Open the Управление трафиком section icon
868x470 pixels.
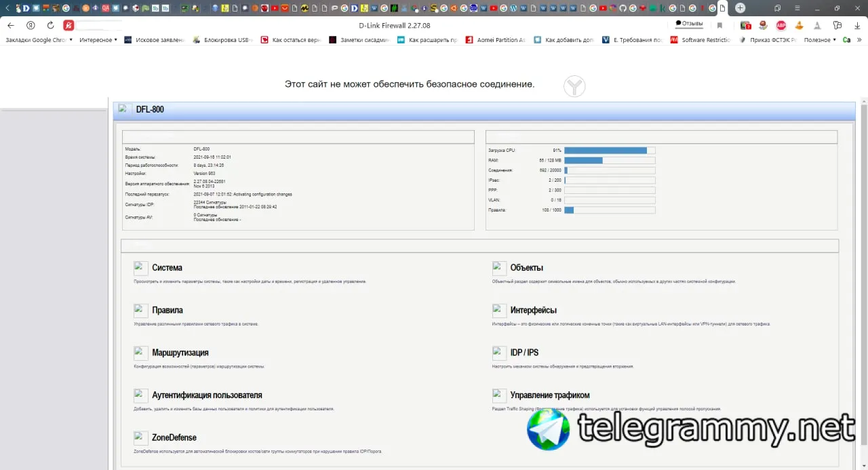pyautogui.click(x=499, y=395)
